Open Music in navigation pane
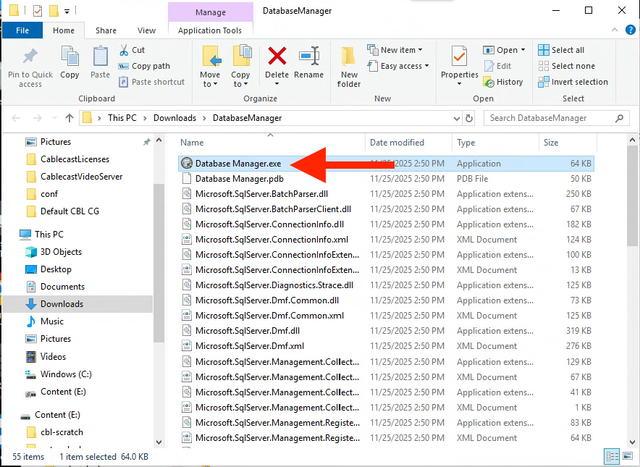 [x=52, y=321]
